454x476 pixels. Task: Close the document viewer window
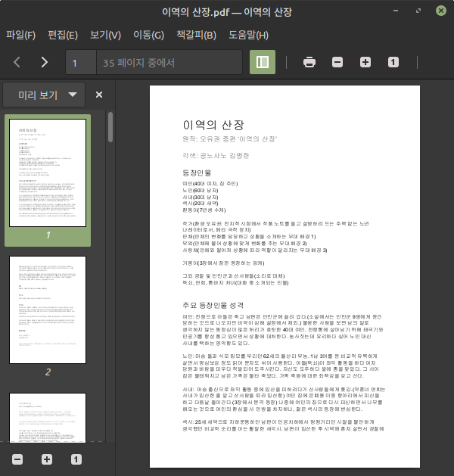tap(441, 11)
